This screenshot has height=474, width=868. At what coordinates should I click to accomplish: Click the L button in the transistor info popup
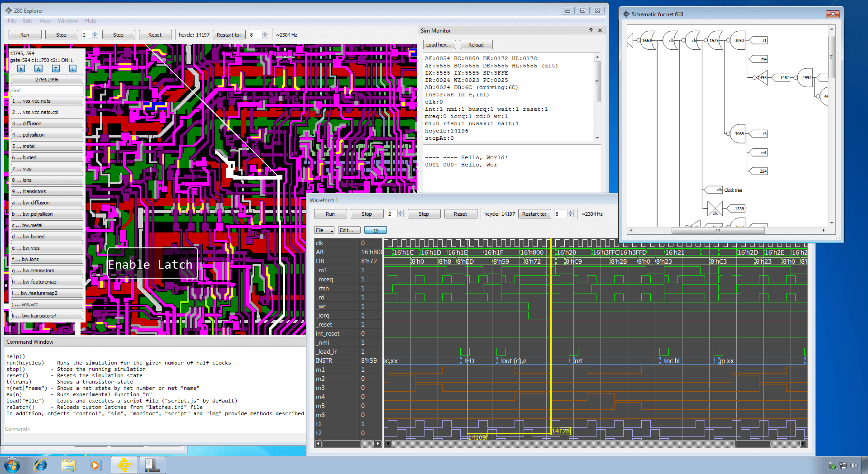tap(72, 69)
